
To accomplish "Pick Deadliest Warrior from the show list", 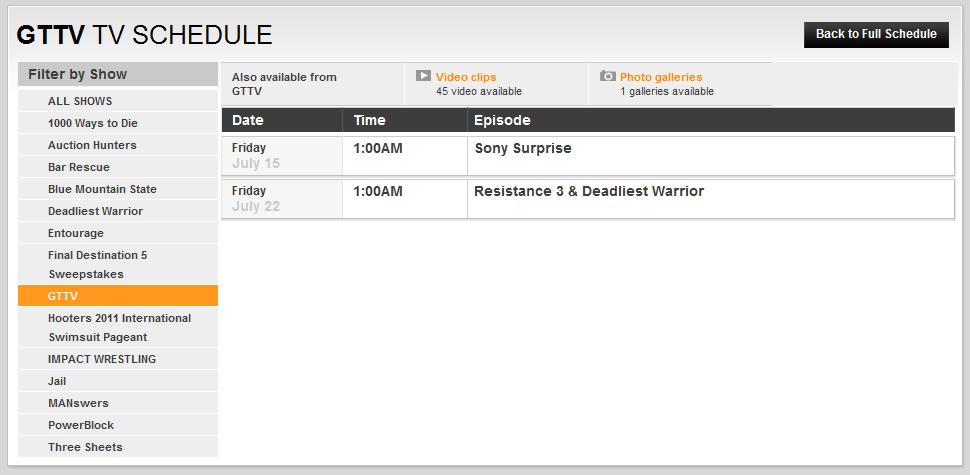I will tap(95, 211).
